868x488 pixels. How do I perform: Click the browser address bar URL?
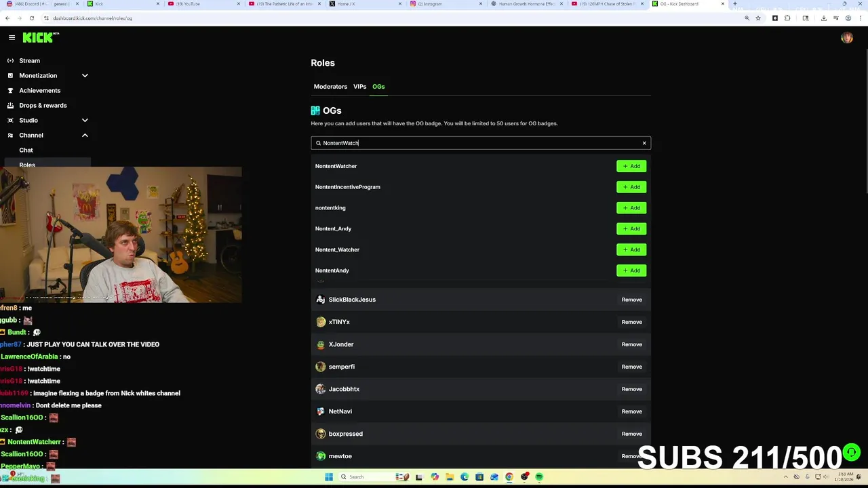pos(93,18)
